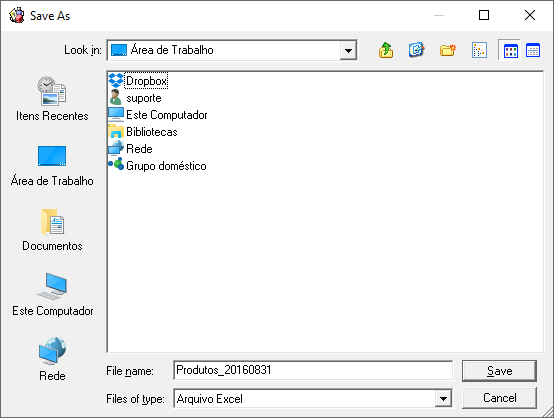Go up one folder level icon
The width and height of the screenshot is (554, 418).
(x=386, y=50)
